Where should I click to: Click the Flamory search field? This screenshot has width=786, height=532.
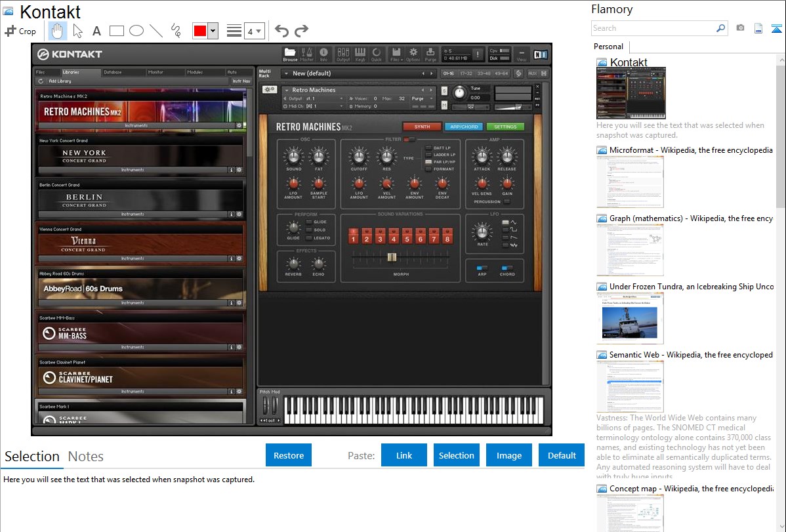tap(653, 28)
